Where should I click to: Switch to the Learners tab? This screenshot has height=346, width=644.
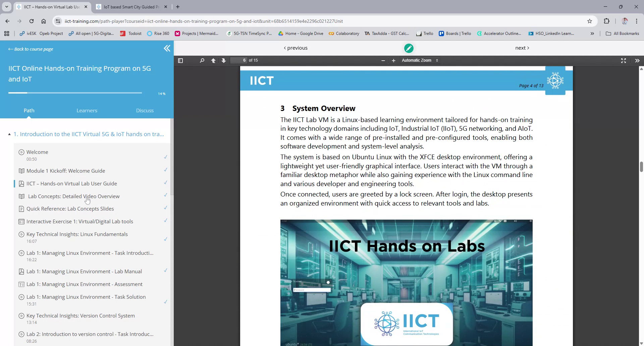point(87,111)
